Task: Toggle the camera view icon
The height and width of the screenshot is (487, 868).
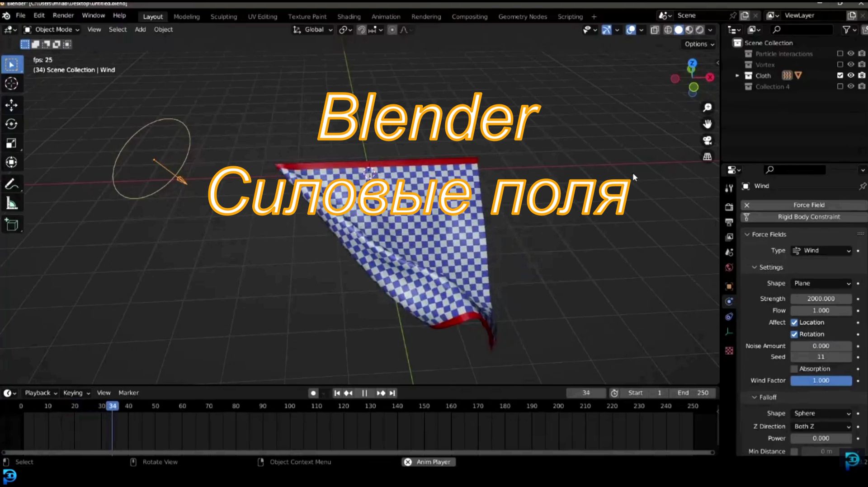Action: coord(708,140)
